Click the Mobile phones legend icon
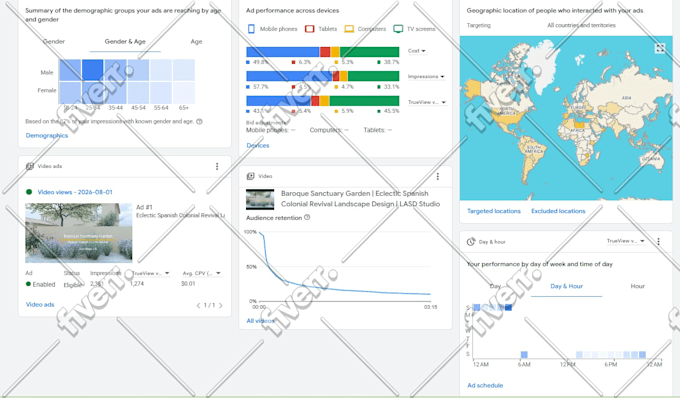This screenshot has height=398, width=680. [x=251, y=29]
